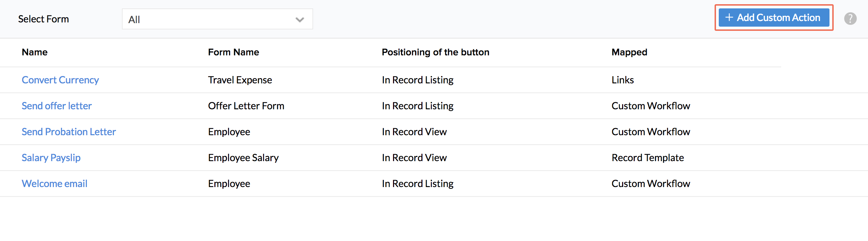Click the Positioning of the button header
The height and width of the screenshot is (241, 868).
point(435,52)
